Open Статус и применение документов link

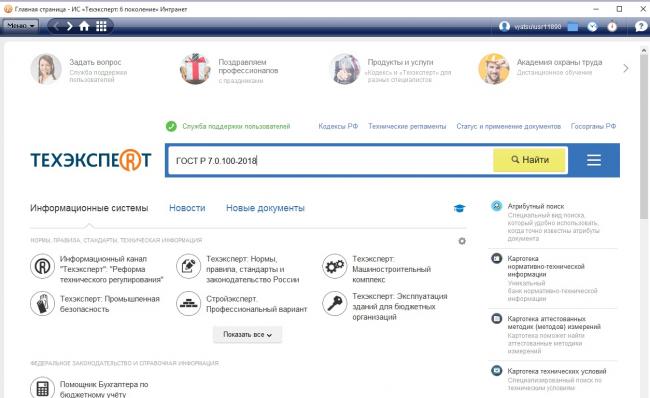[508, 126]
